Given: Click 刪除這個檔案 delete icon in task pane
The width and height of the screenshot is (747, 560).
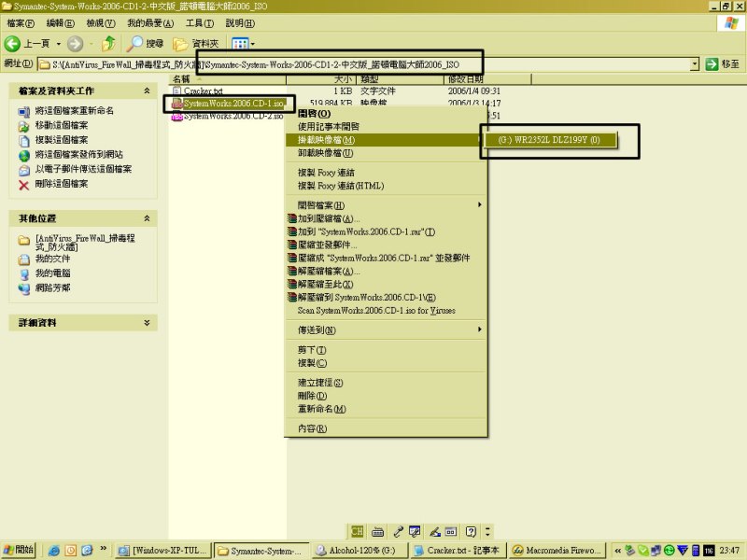Looking at the screenshot, I should tap(24, 184).
